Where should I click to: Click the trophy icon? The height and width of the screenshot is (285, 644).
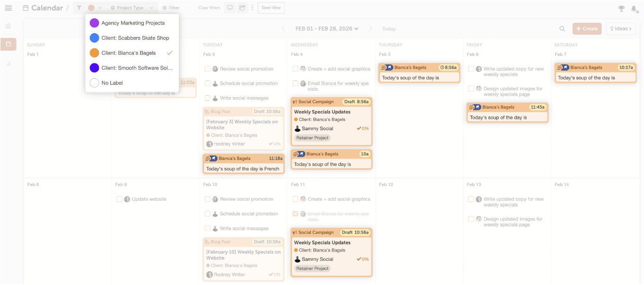pyautogui.click(x=621, y=8)
